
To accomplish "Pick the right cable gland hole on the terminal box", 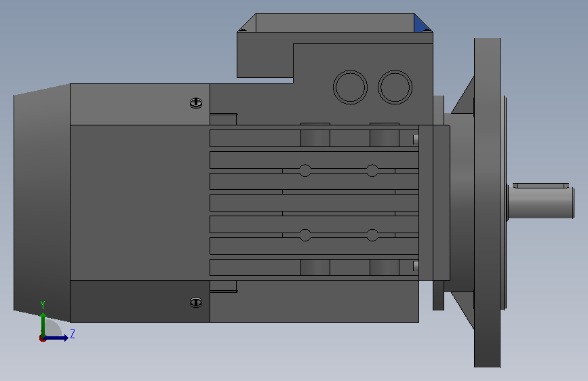I will point(395,87).
